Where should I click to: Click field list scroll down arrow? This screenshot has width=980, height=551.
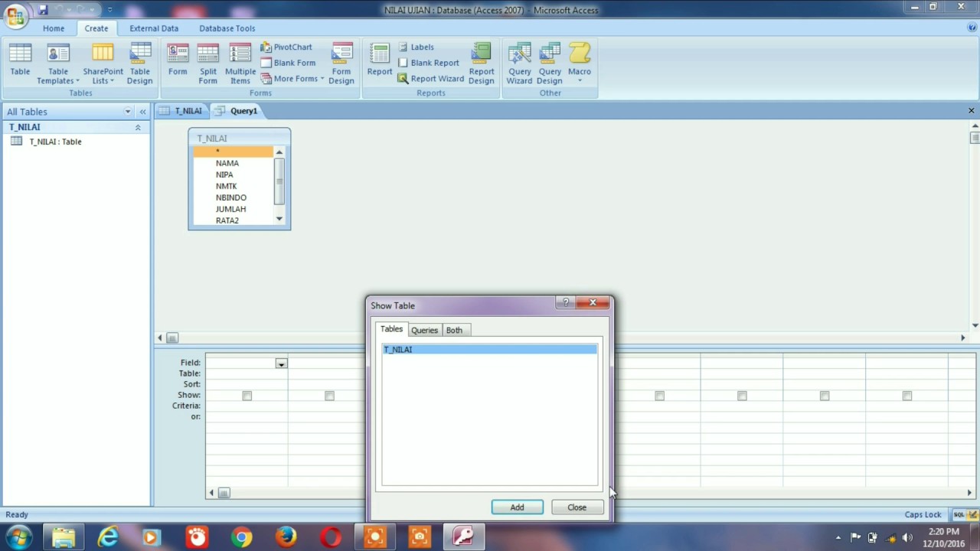[x=279, y=219]
